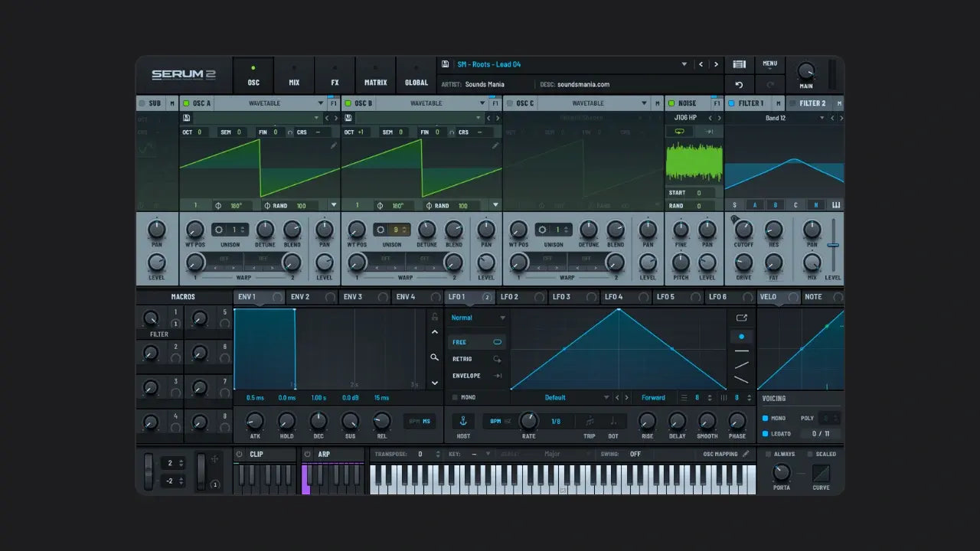Click the pitch bend wheel
Image resolution: width=980 pixels, height=551 pixels.
[149, 471]
